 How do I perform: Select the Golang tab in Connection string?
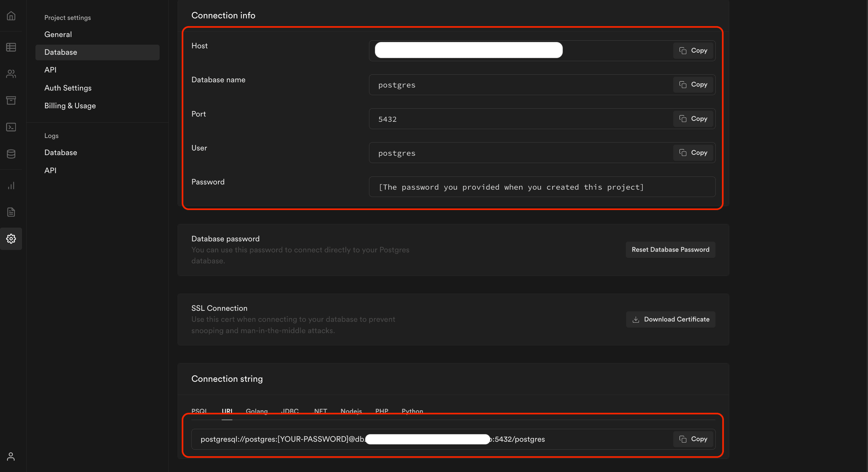pyautogui.click(x=256, y=411)
